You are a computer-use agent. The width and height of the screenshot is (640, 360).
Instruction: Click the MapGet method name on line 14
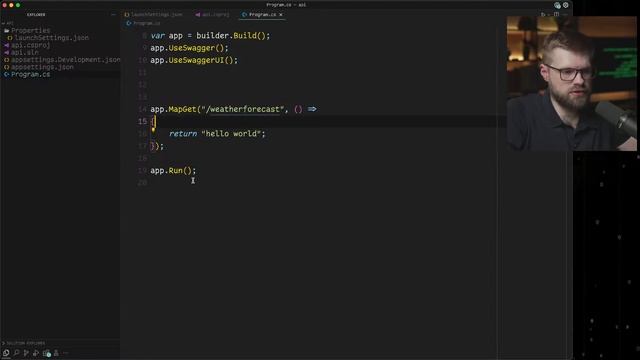[182, 109]
